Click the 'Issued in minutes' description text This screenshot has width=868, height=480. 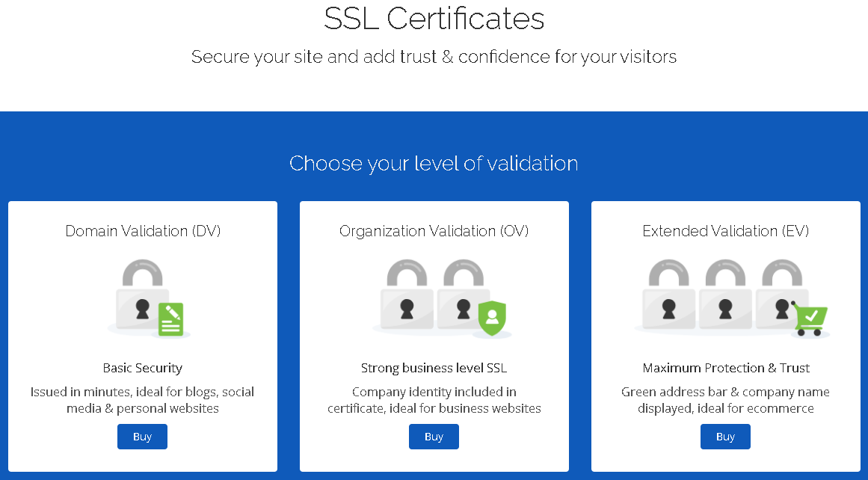[x=143, y=400]
